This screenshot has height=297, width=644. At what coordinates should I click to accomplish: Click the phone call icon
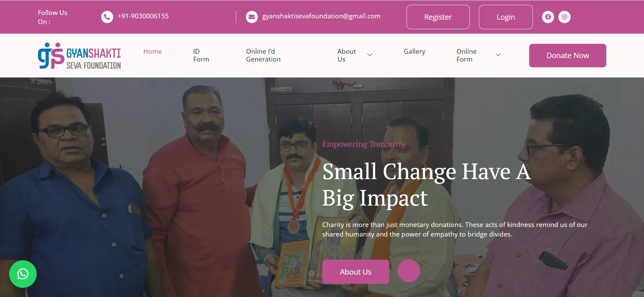[107, 17]
